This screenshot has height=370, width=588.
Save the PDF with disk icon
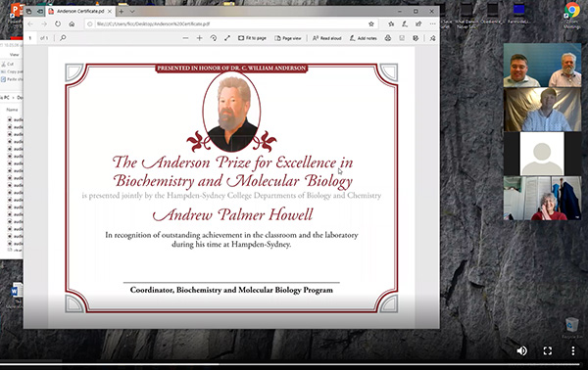[402, 38]
